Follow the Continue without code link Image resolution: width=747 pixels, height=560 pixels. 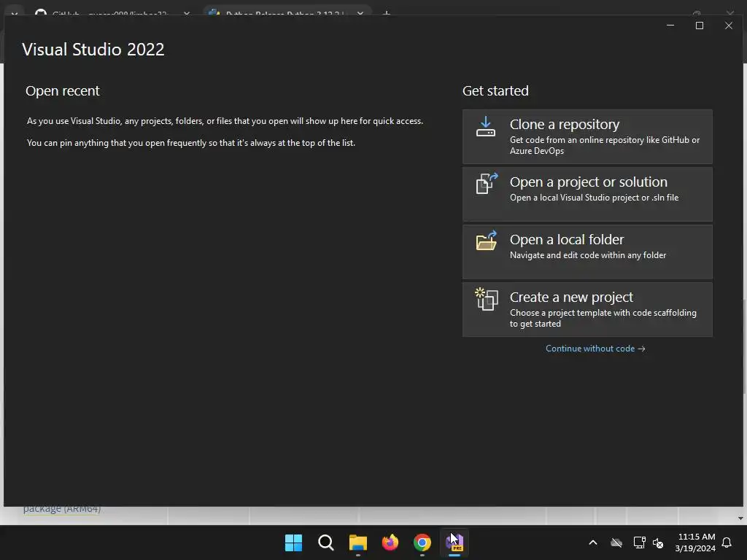tap(595, 349)
